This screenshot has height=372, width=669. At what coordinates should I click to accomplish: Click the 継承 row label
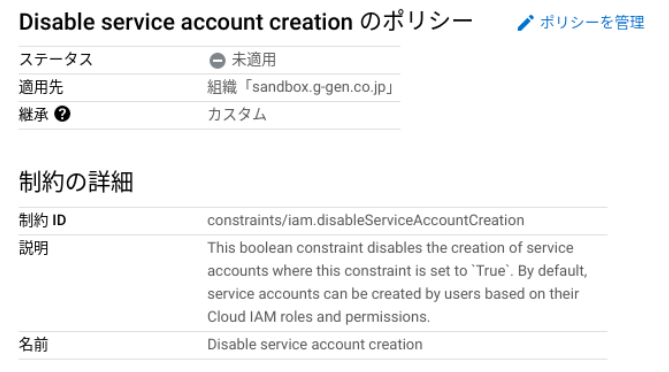click(34, 114)
